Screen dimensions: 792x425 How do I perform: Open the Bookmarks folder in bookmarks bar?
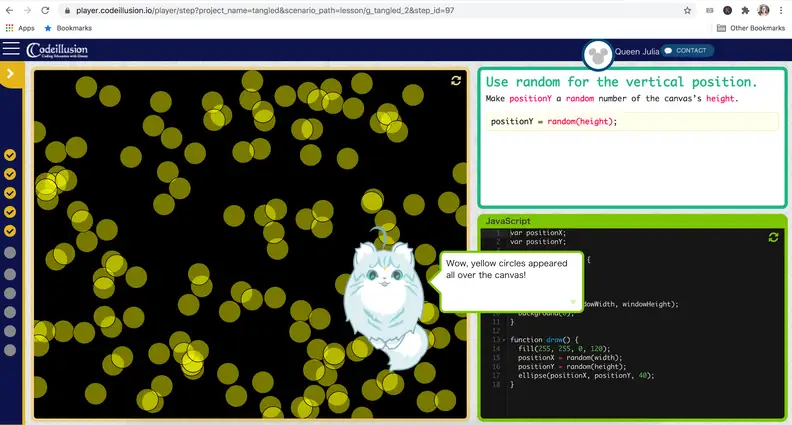(x=68, y=28)
